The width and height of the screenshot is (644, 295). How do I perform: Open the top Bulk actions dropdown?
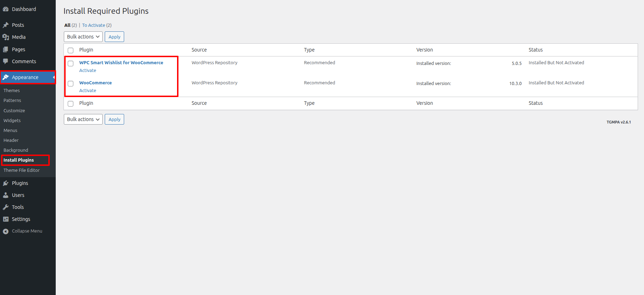coord(83,37)
